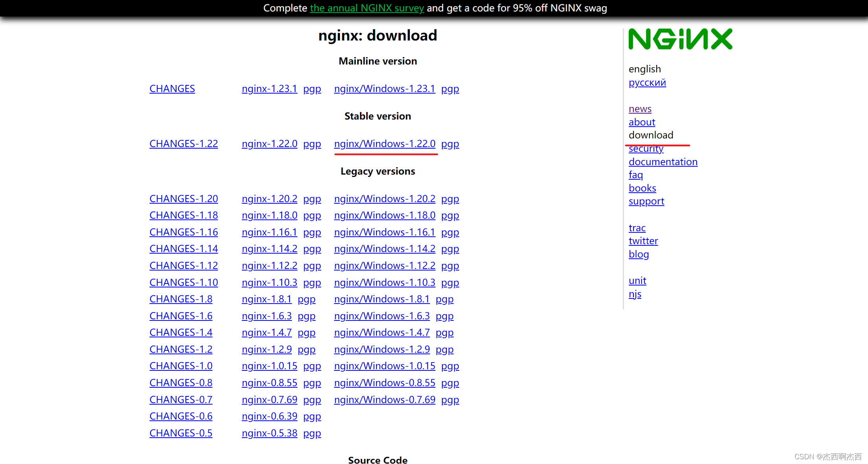Navigate to documentation in sidebar
Image resolution: width=868 pixels, height=464 pixels.
point(663,162)
